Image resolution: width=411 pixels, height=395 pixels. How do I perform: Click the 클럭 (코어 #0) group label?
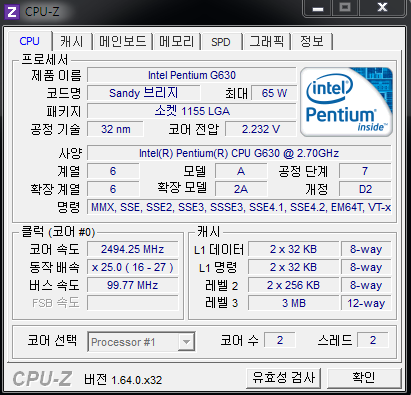(x=58, y=231)
